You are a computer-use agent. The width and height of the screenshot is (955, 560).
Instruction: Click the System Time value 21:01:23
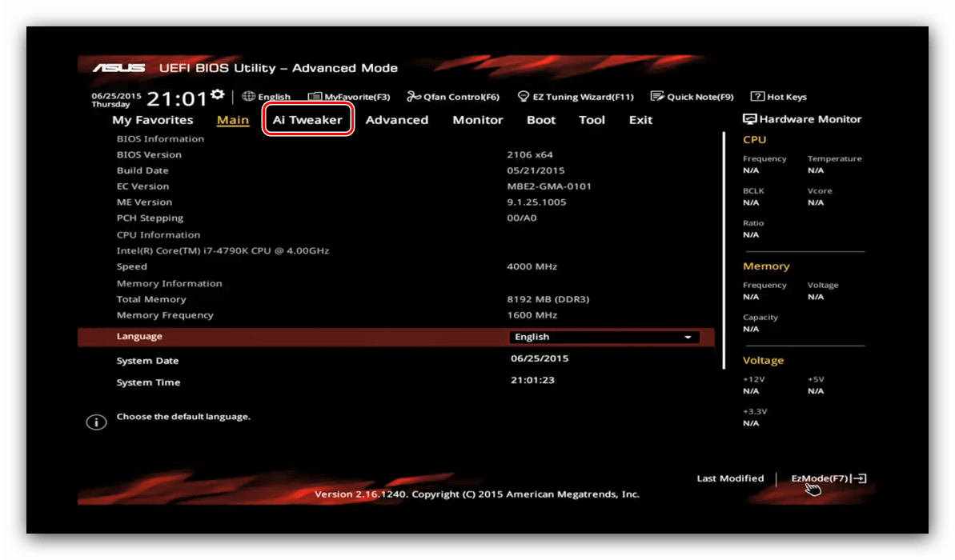point(533,380)
